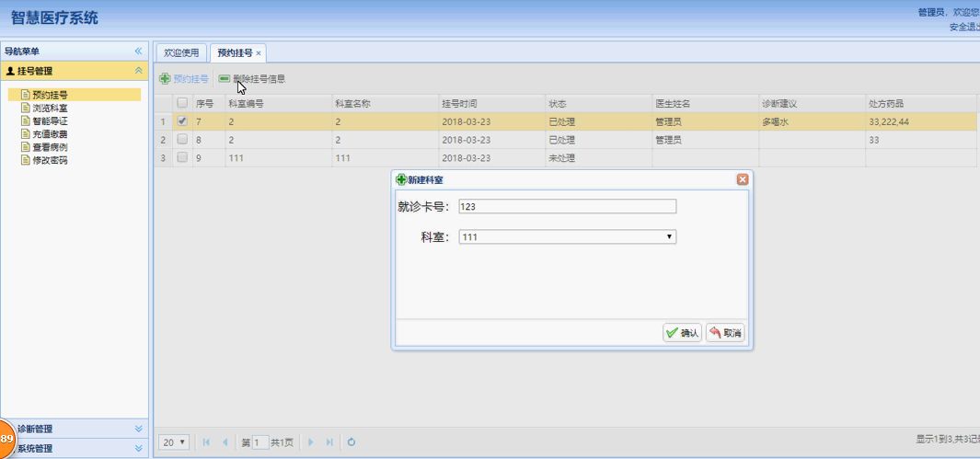Sort by 诊断建议 column header
This screenshot has width=980, height=459.
click(x=812, y=104)
